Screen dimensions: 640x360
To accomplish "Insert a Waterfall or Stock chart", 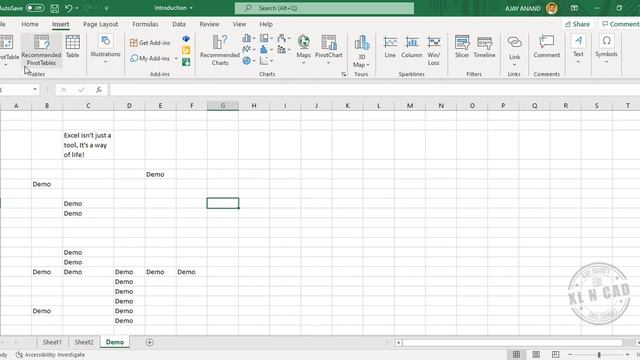I will point(284,38).
